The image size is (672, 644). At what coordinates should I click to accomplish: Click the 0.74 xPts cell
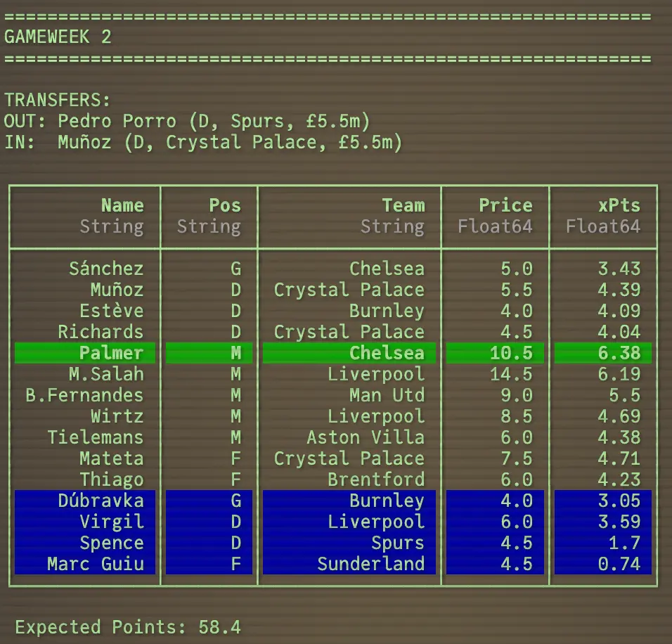[x=603, y=564]
